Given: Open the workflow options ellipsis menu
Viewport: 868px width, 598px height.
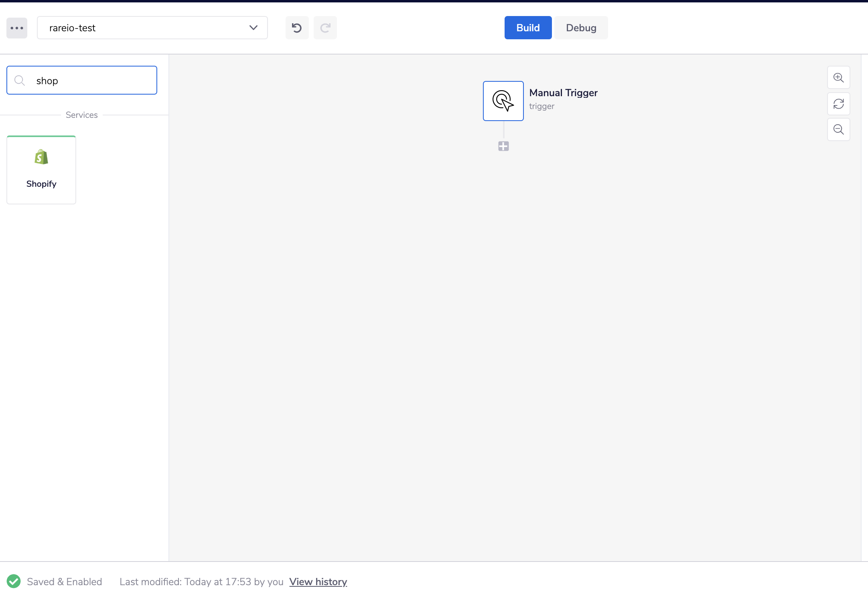Looking at the screenshot, I should tap(16, 28).
